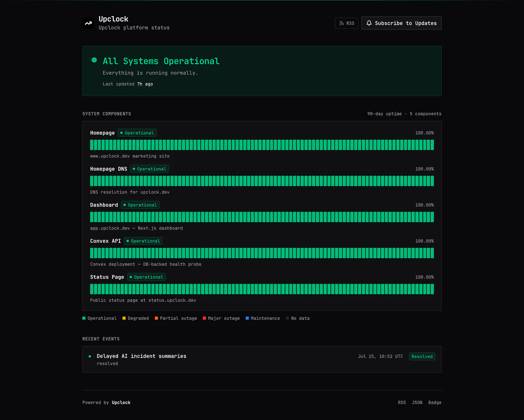
Task: Open the Badge link in footer
Action: tap(435, 403)
